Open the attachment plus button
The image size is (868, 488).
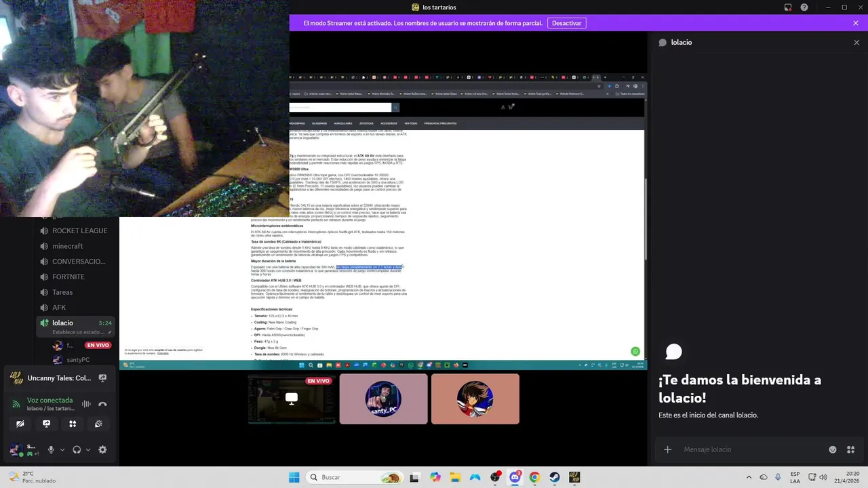click(667, 449)
